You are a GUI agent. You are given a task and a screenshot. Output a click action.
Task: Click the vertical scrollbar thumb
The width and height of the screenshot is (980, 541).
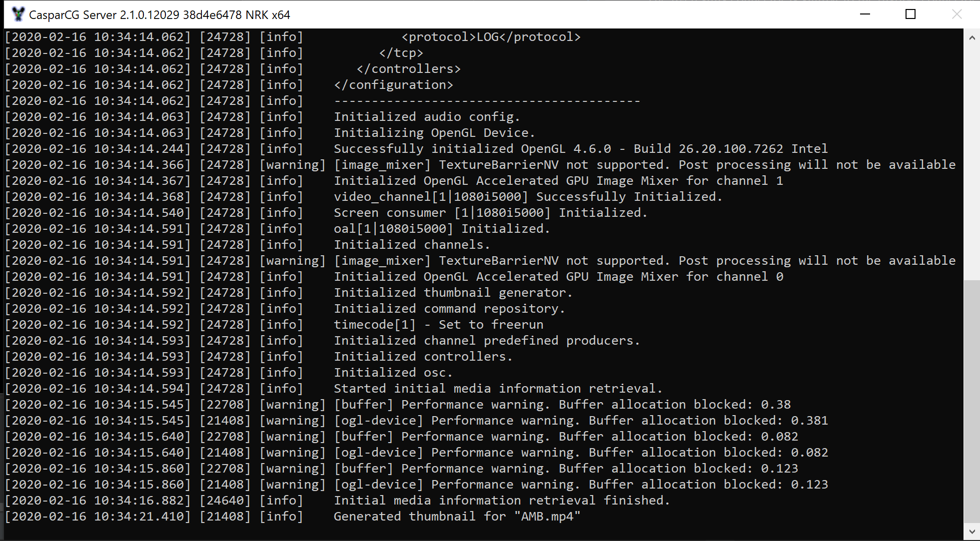pos(972,400)
